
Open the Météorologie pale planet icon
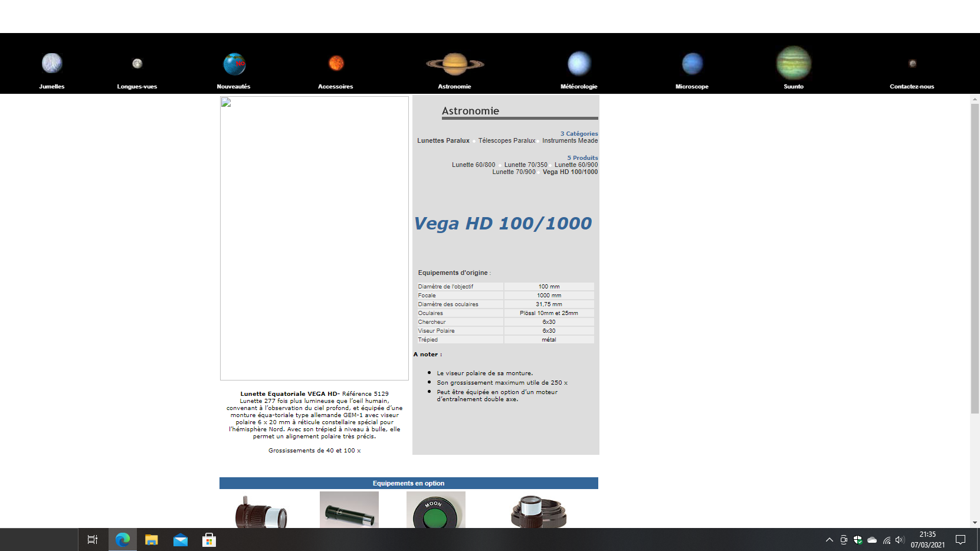tap(579, 63)
